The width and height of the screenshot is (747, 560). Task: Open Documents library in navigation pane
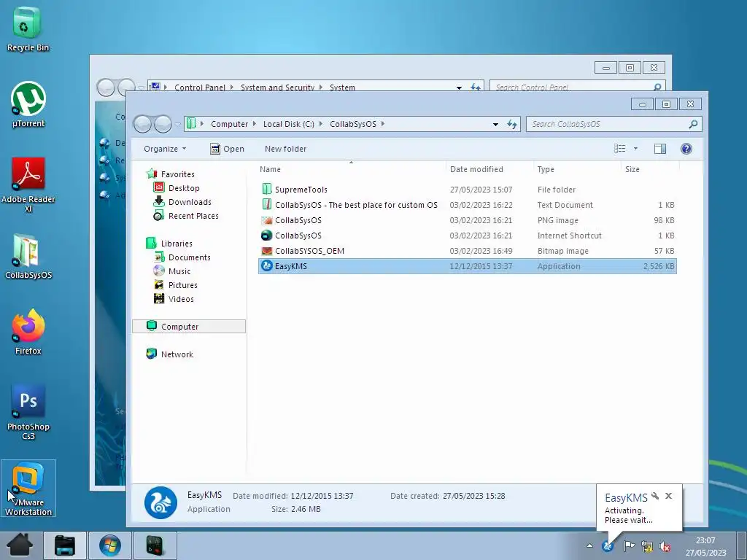pos(189,257)
